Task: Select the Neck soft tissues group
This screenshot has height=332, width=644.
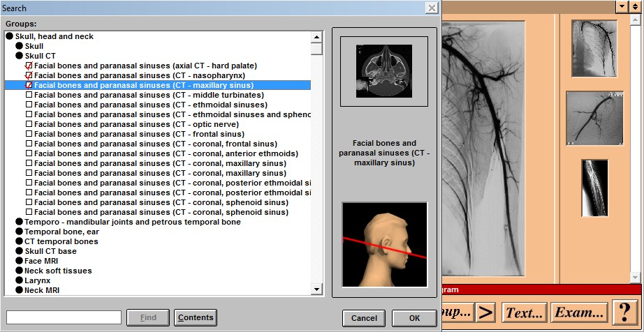Action: click(58, 271)
